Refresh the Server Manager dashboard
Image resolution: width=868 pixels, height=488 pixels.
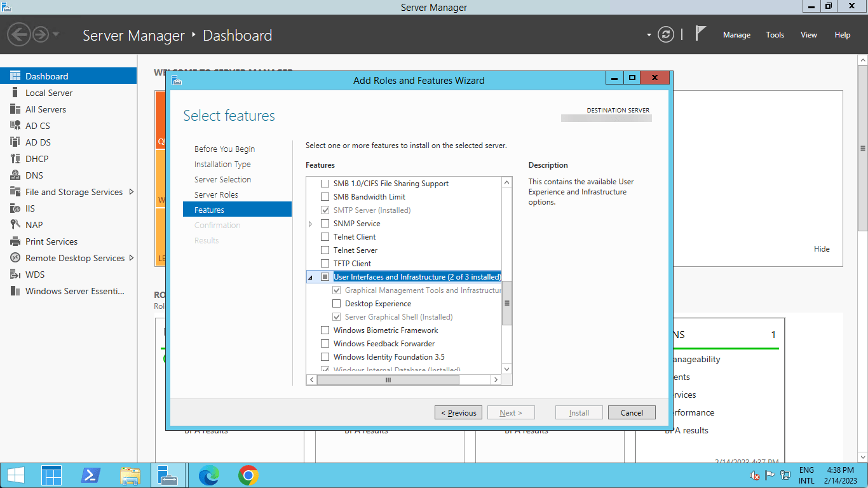pos(665,34)
